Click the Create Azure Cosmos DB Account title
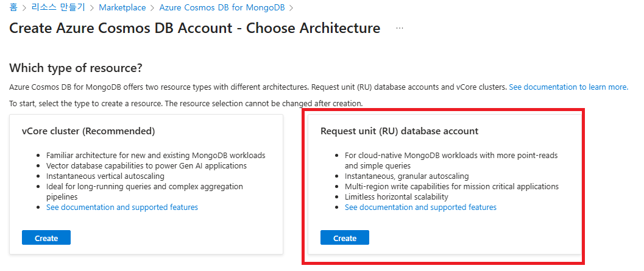 click(195, 28)
